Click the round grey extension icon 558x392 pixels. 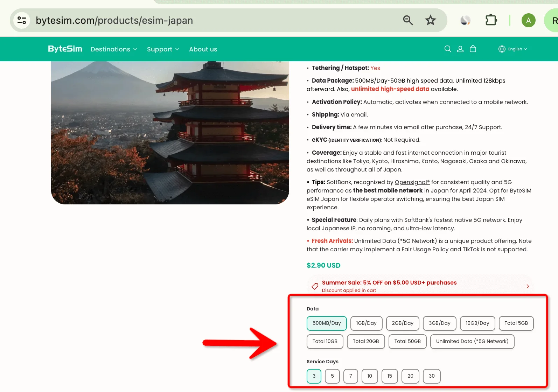pos(465,20)
